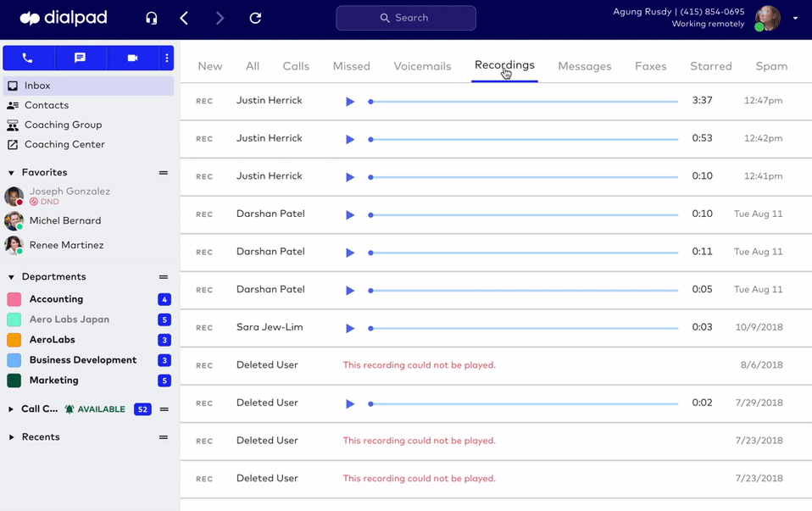Open Recents reorder handle

tap(164, 437)
